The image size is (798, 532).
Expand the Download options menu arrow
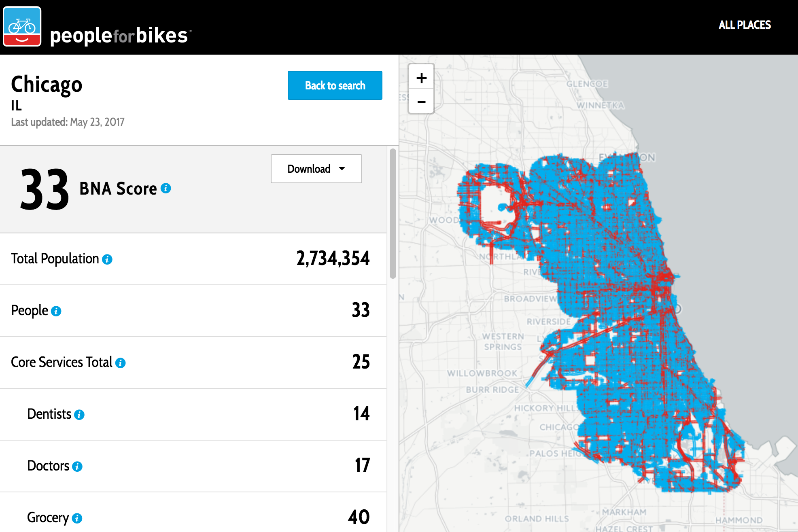point(342,169)
